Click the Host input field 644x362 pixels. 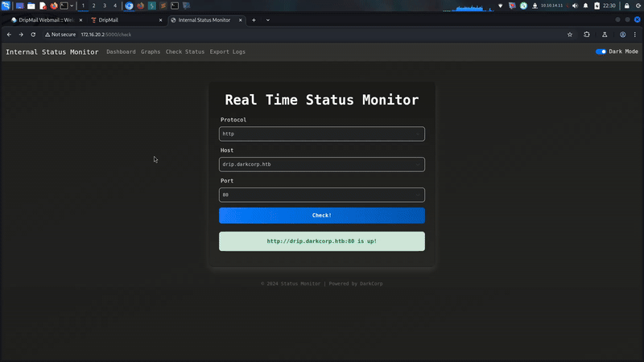coord(321,164)
